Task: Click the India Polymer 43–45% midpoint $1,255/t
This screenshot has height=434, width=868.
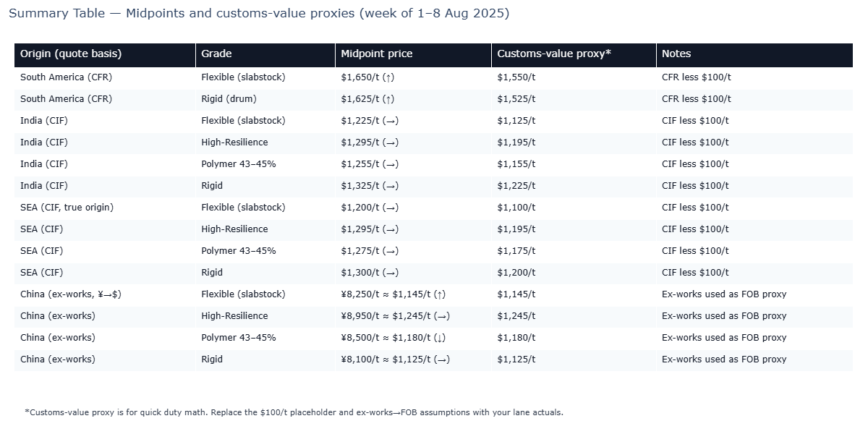Action: coord(370,164)
